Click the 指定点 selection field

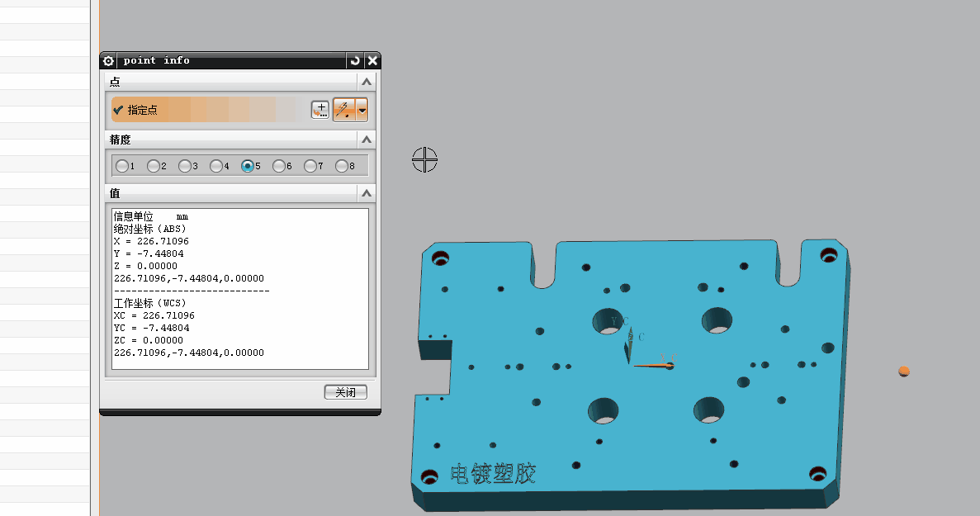[203, 109]
